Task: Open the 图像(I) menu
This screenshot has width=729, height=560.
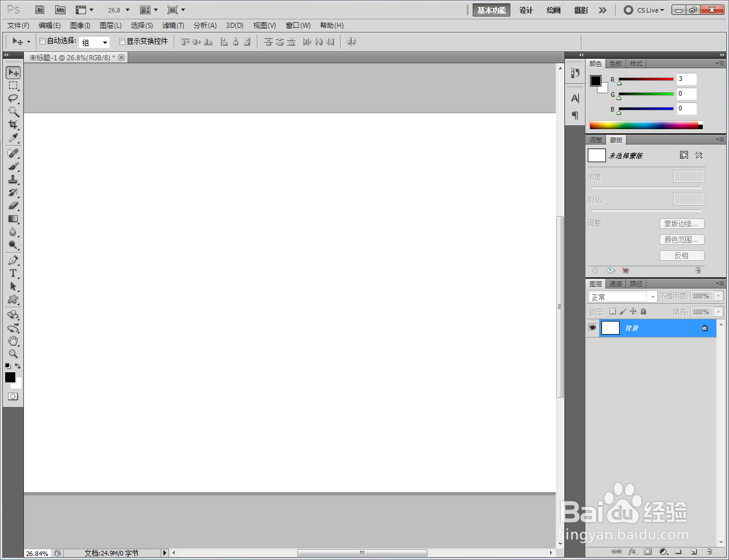Action: tap(80, 26)
